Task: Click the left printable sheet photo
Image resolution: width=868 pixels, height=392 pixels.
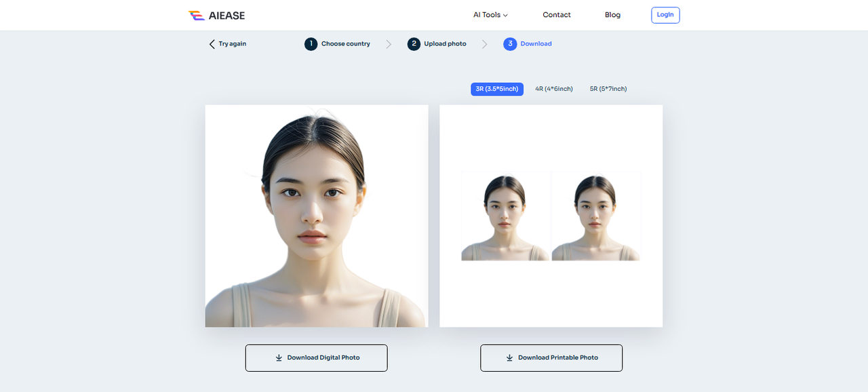Action: [506, 216]
